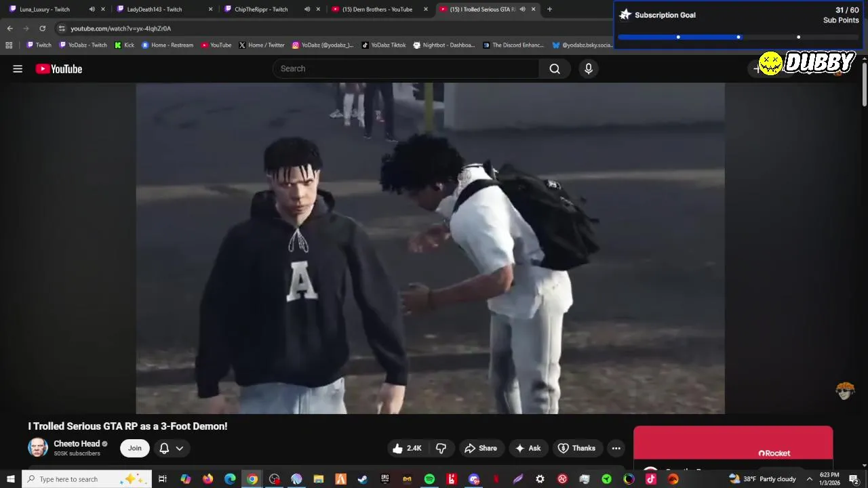The image size is (868, 488).
Task: Mute the ChipTheRippr tab audio
Action: pos(307,9)
